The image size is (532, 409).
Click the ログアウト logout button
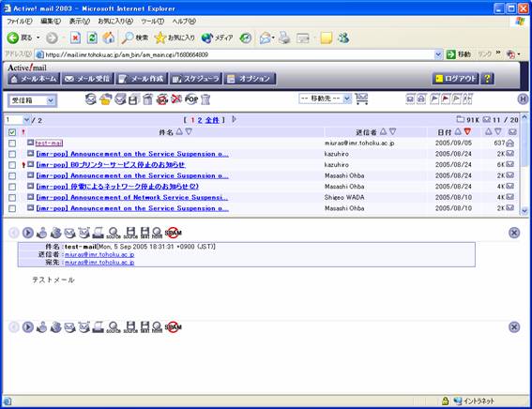pos(456,79)
